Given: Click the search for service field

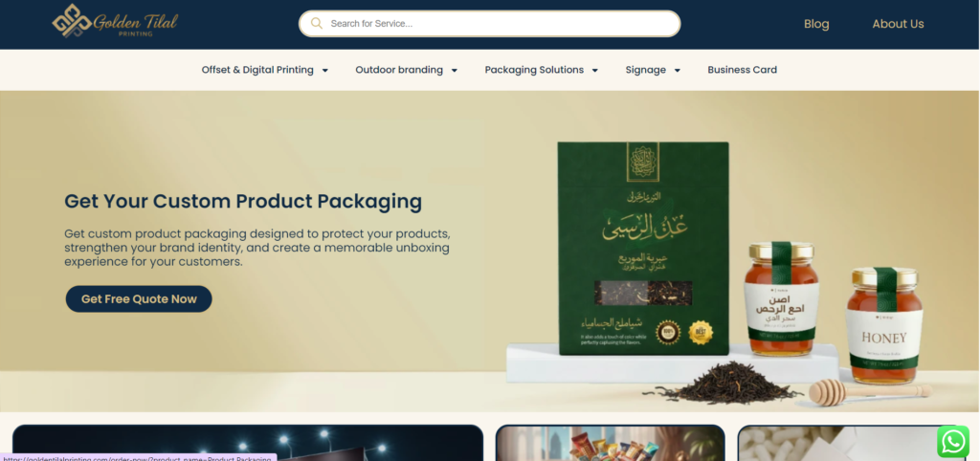Looking at the screenshot, I should (x=489, y=24).
